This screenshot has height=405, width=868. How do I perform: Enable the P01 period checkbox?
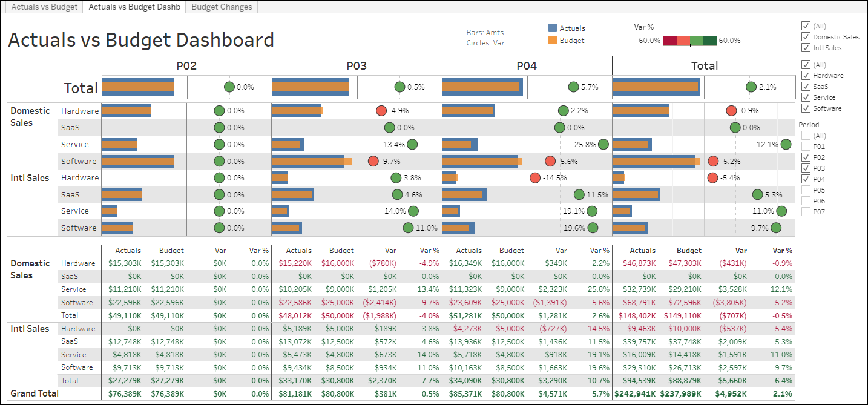[x=806, y=147]
